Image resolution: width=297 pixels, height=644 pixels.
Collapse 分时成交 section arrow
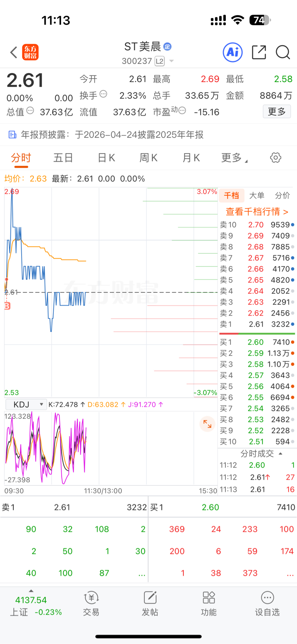coord(281,454)
